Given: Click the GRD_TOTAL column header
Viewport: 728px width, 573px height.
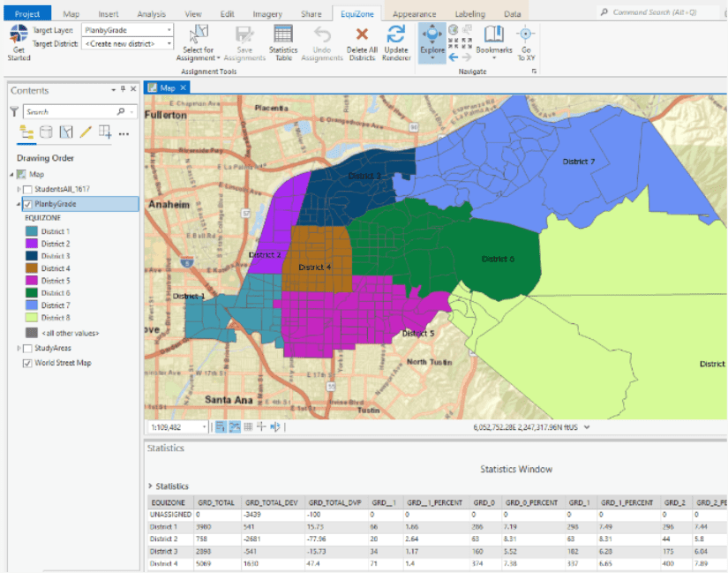Looking at the screenshot, I should click(216, 502).
